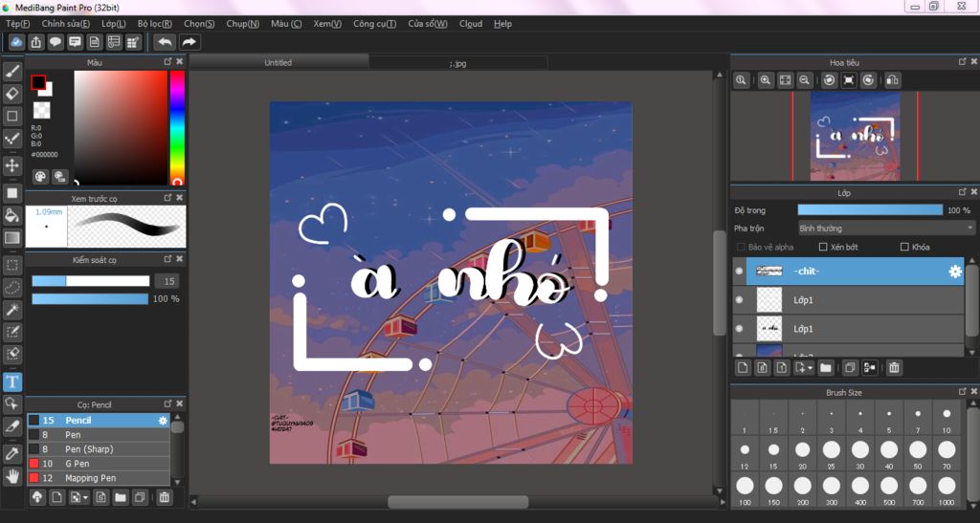Select the rectangular Select tool
Screen dimensions: 980x523
(11, 265)
